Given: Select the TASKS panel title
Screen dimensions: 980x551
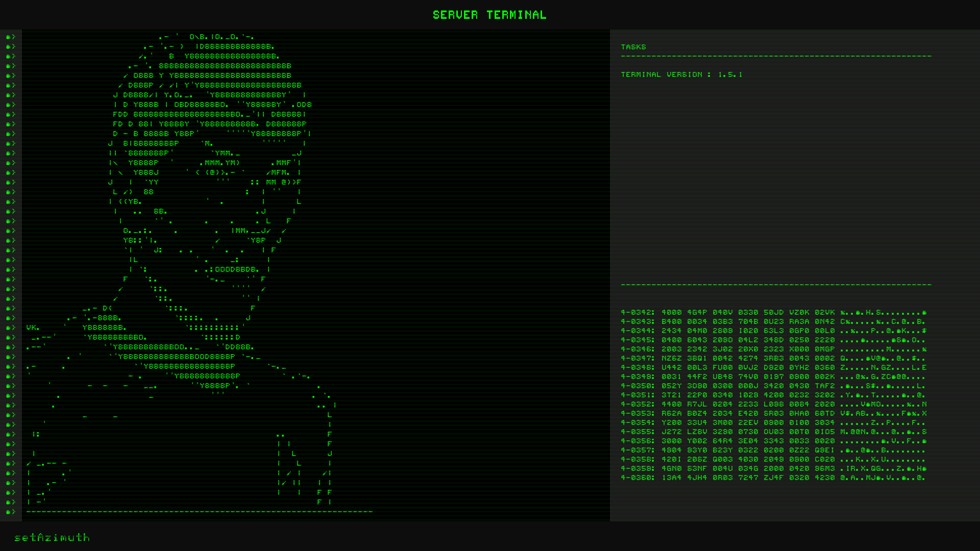Looking at the screenshot, I should tap(634, 46).
